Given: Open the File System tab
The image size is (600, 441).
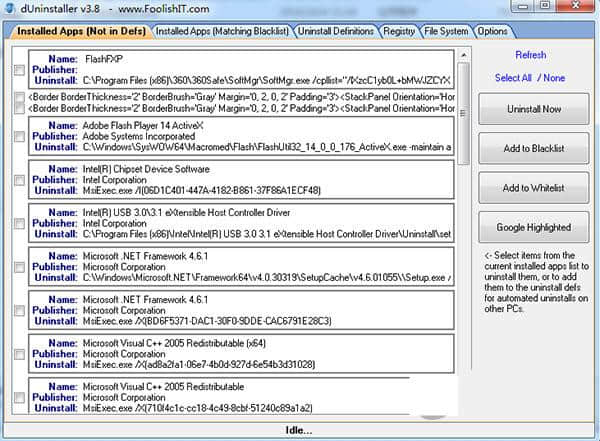Looking at the screenshot, I should (446, 31).
